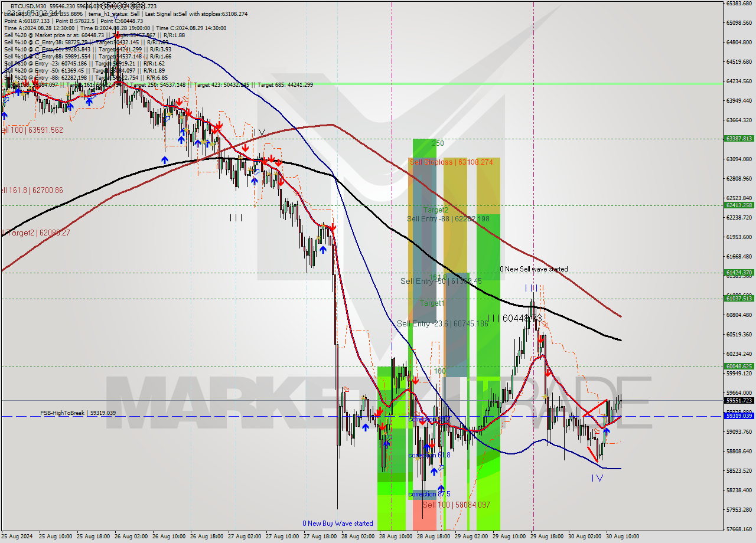Image resolution: width=756 pixels, height=543 pixels.
Task: Click the '250' label on green bar
Action: [438, 143]
